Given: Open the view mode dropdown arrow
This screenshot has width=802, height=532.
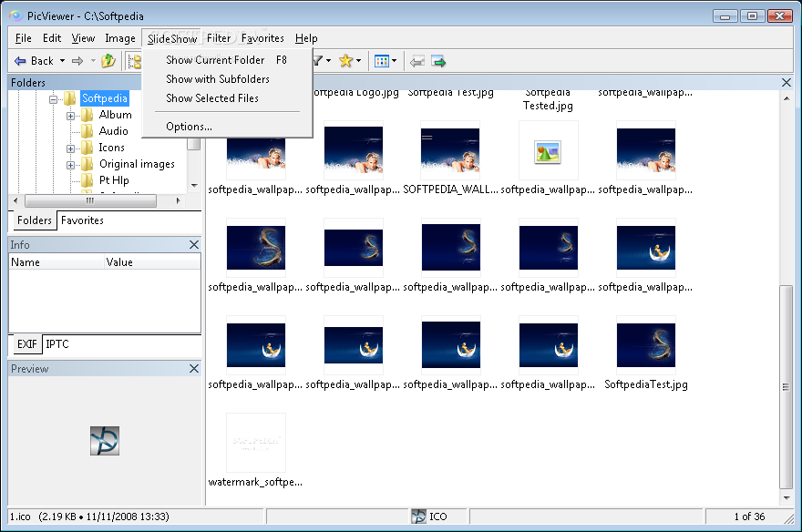Looking at the screenshot, I should pos(394,61).
